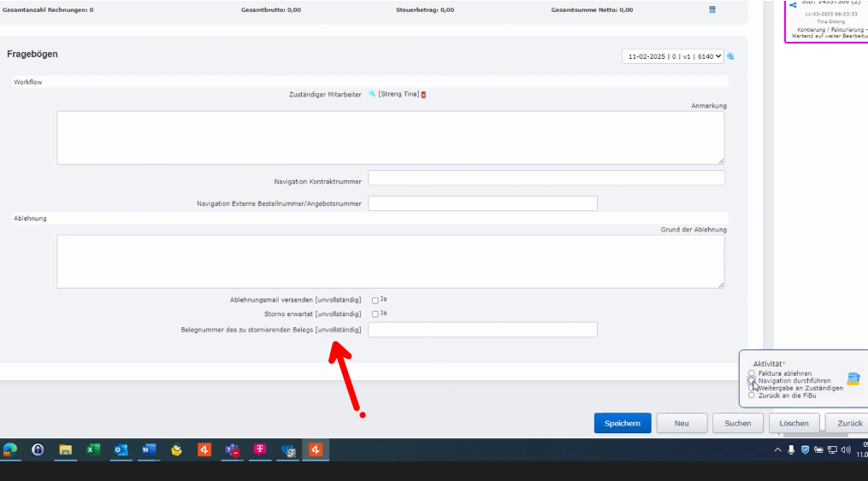Click the search icon before Streng Tina
Screen dimensions: 868x481
click(372, 94)
